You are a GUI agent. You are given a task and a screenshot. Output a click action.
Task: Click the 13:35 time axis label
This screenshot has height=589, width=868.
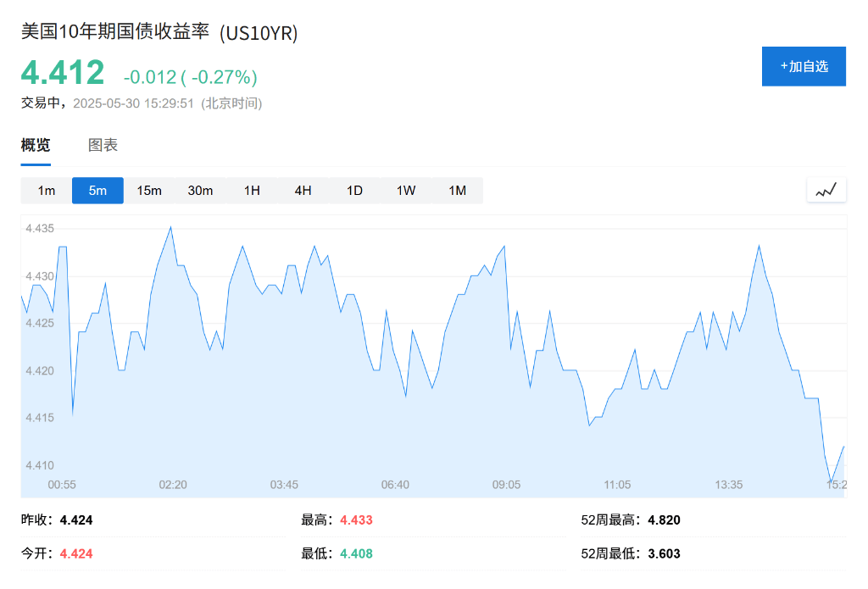coord(729,485)
